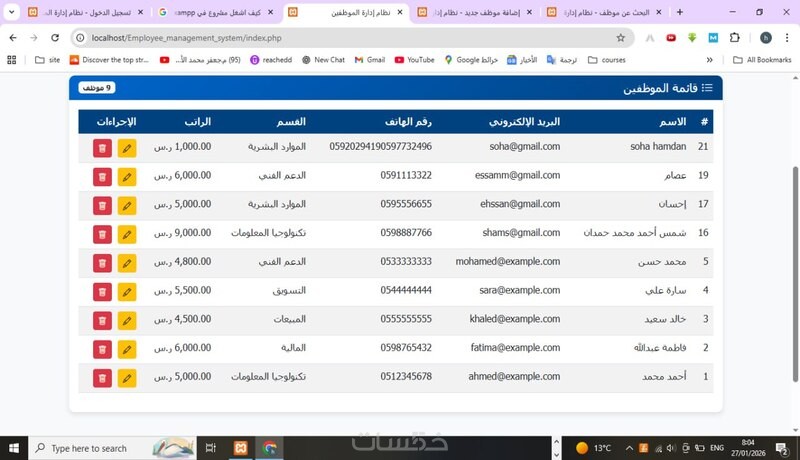The height and width of the screenshot is (460, 800).
Task: Edit employee ahmed@example.com row
Action: click(127, 378)
